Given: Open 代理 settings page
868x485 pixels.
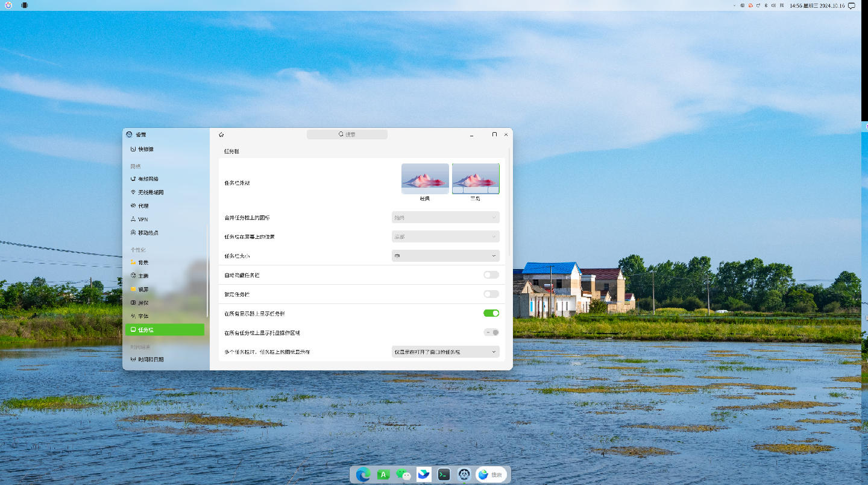Looking at the screenshot, I should (x=165, y=206).
